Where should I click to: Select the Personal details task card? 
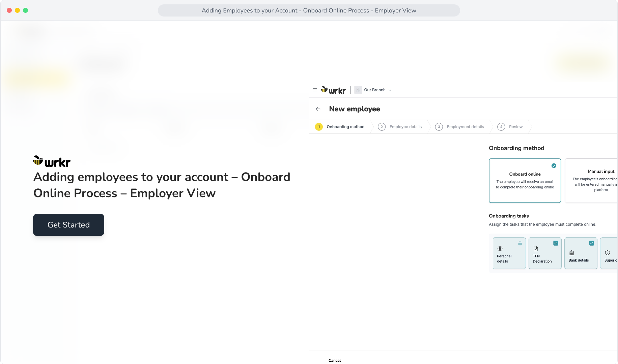coord(509,253)
